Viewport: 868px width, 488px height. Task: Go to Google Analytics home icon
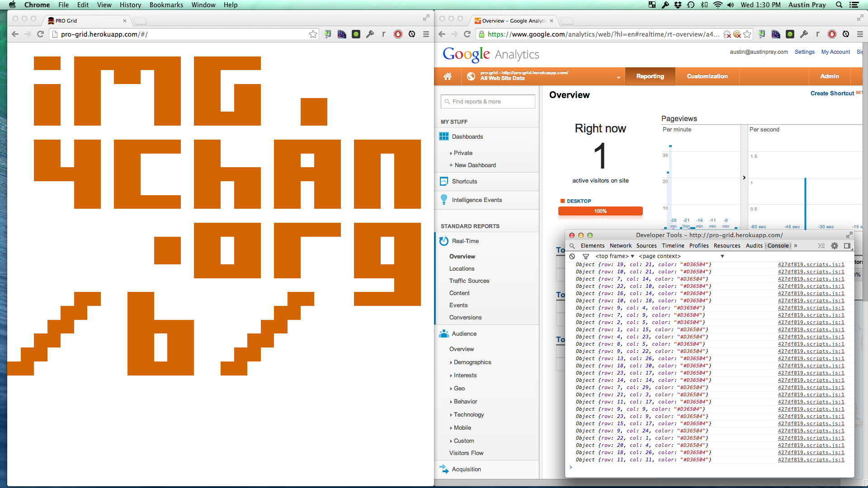click(448, 76)
